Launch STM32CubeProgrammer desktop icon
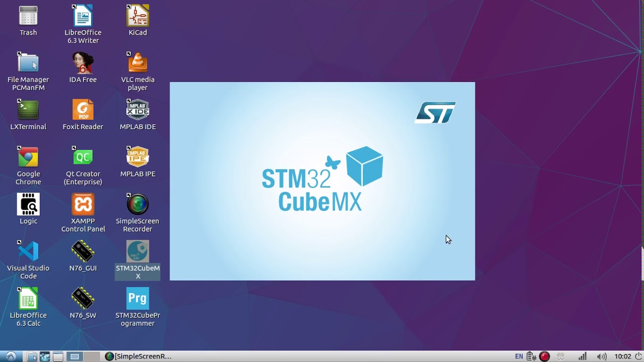Viewport: 644px width, 362px height. click(137, 299)
